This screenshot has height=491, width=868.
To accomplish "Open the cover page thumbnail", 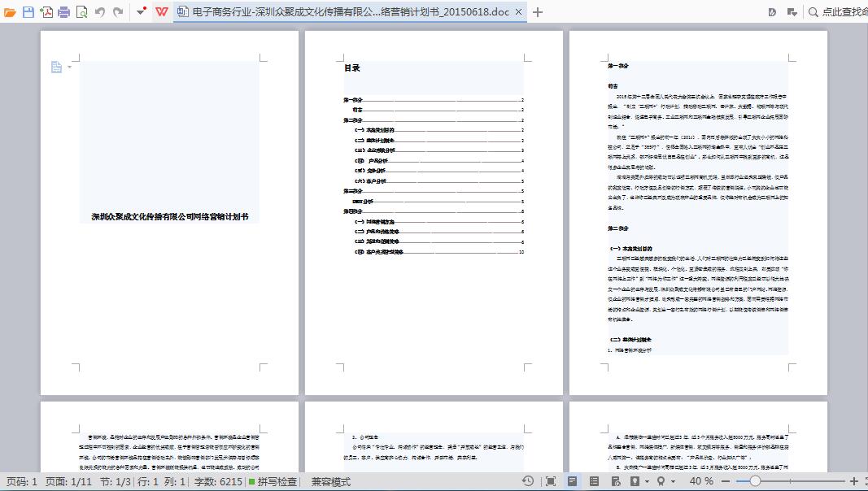I will [x=169, y=213].
